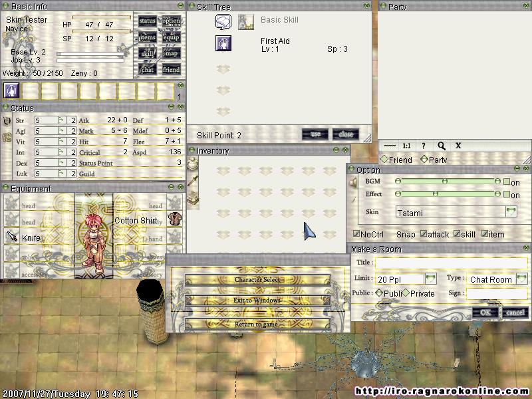This screenshot has height=399, width=532.
Task: Open the Skin dropdown showing Tatami
Action: (x=511, y=211)
